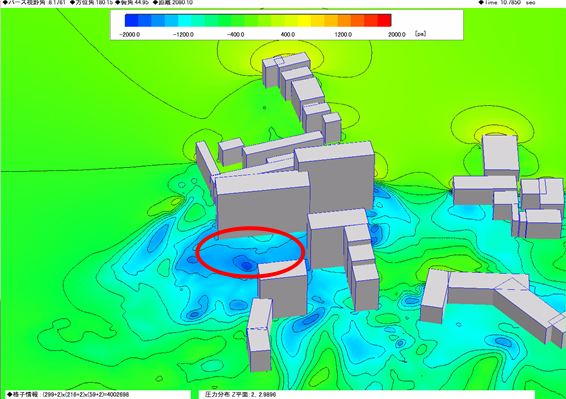
Task: Click the Time 10.7850 sec readout
Action: pyautogui.click(x=507, y=2)
